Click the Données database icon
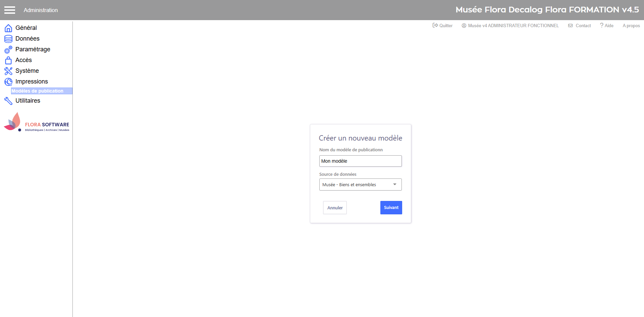 (x=8, y=39)
